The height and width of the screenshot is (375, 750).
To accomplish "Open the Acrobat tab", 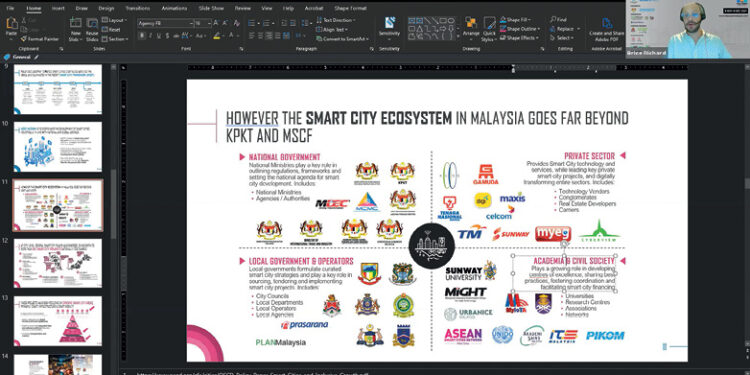I will point(314,8).
